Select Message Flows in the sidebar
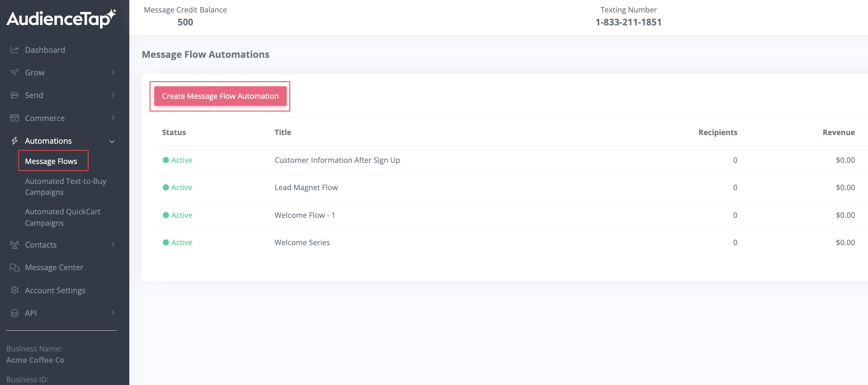Image resolution: width=868 pixels, height=385 pixels. (51, 161)
